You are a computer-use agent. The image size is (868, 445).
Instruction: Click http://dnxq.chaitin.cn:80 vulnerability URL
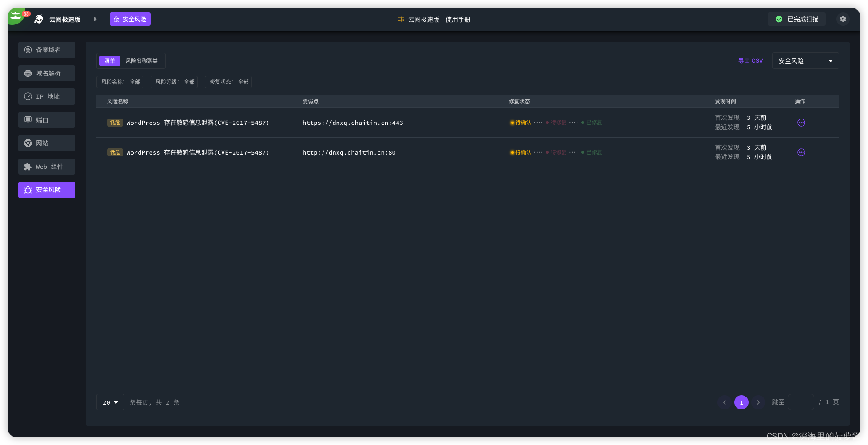[x=349, y=153]
